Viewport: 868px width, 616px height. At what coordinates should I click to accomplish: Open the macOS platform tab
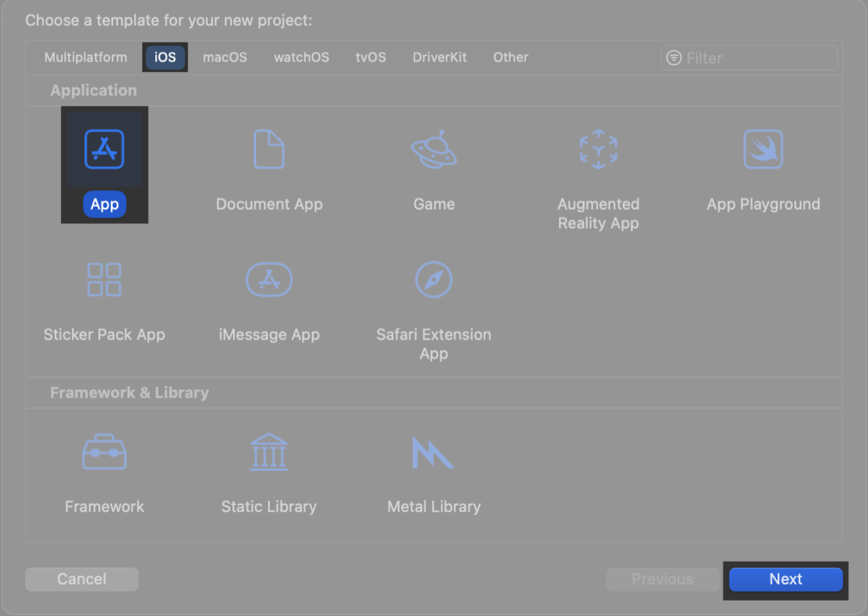coord(225,57)
